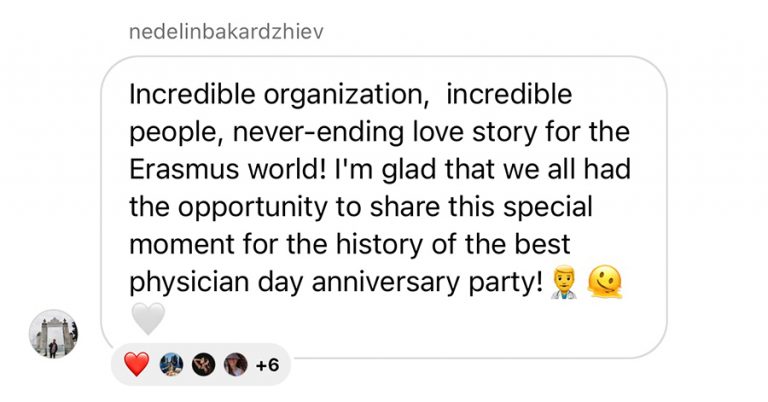Click the line "moment for the history"

click(276, 244)
